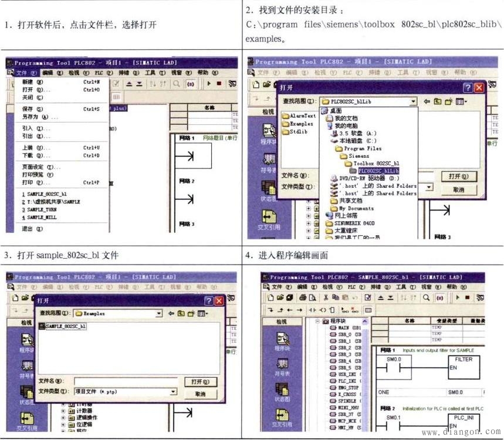Open the 状态图 (status chart) view

pos(282,388)
